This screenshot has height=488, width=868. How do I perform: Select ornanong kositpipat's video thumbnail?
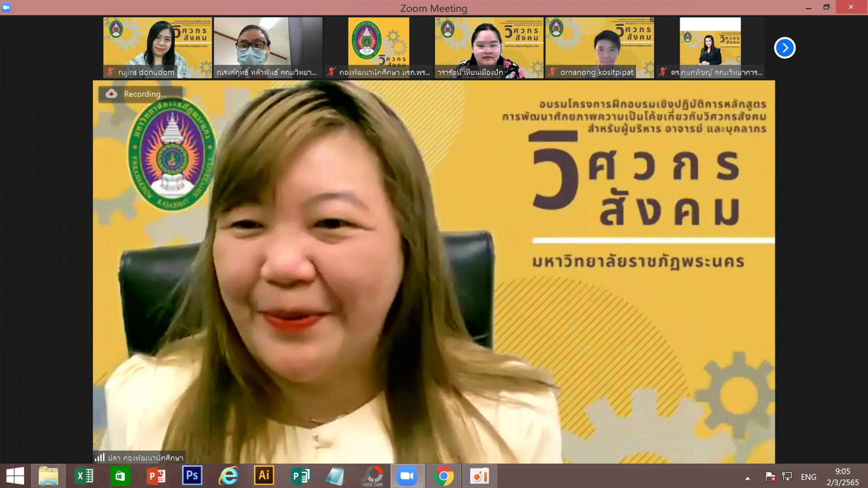[x=599, y=48]
